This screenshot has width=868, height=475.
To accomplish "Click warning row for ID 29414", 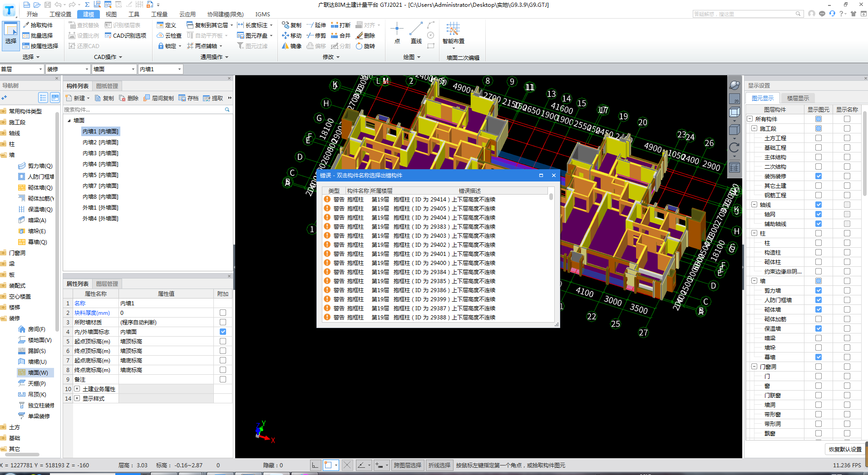I will pos(436,200).
